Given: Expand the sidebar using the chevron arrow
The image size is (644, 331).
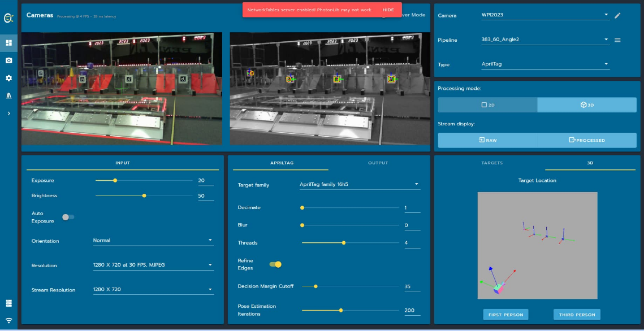Looking at the screenshot, I should click(8, 114).
